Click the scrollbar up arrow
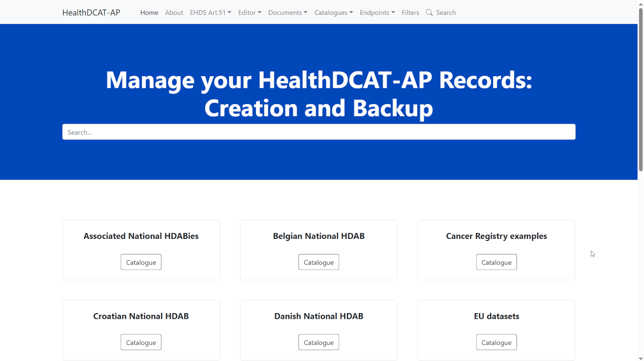The image size is (644, 361). click(x=641, y=3)
